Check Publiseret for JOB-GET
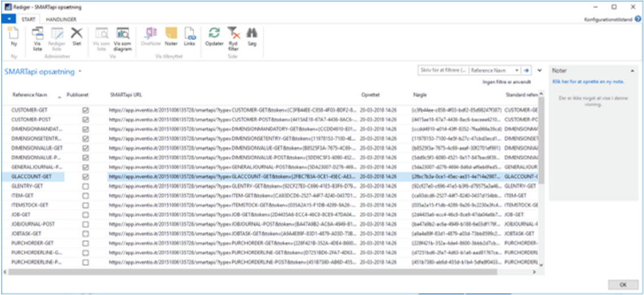This screenshot has width=644, height=295. coord(86,214)
